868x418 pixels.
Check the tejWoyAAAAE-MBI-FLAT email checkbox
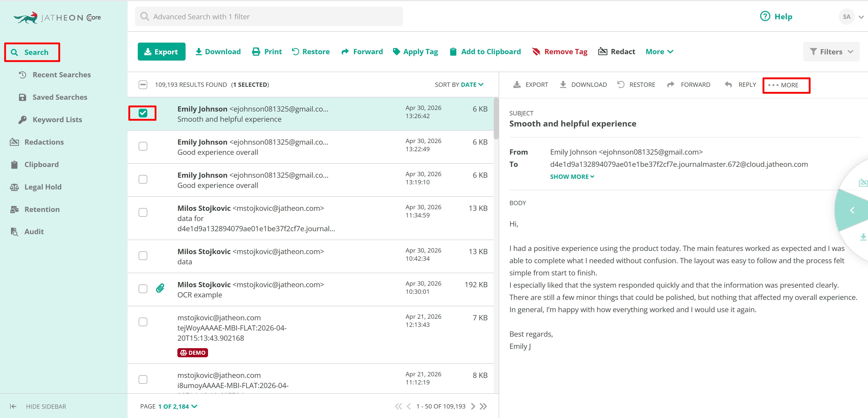tap(143, 322)
